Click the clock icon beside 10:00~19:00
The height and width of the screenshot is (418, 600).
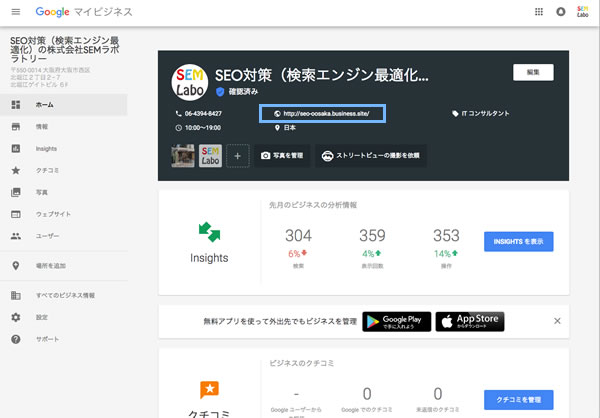[x=178, y=128]
